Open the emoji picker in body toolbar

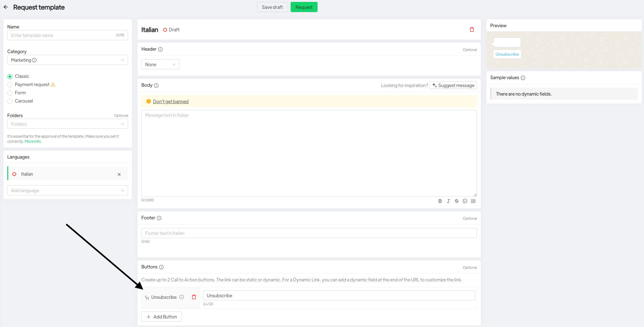(465, 201)
